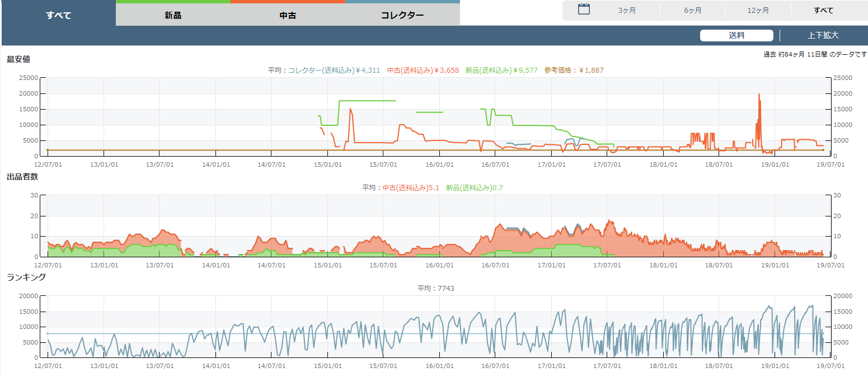This screenshot has width=868, height=377.
Task: Toggle the 送料 shipping option
Action: [736, 35]
